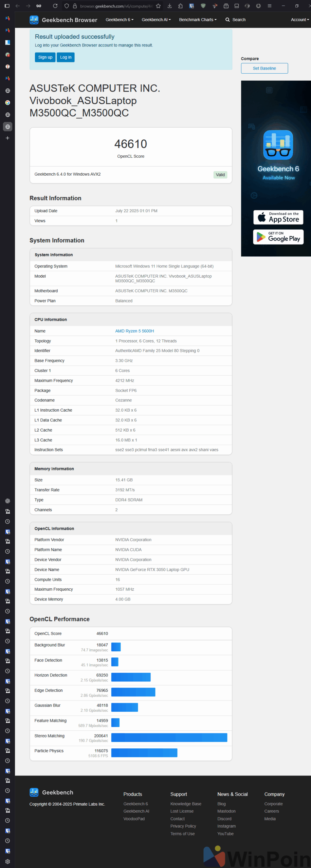The height and width of the screenshot is (868, 311).
Task: Click the 46610 OpenCL Score heading
Action: coord(131,144)
